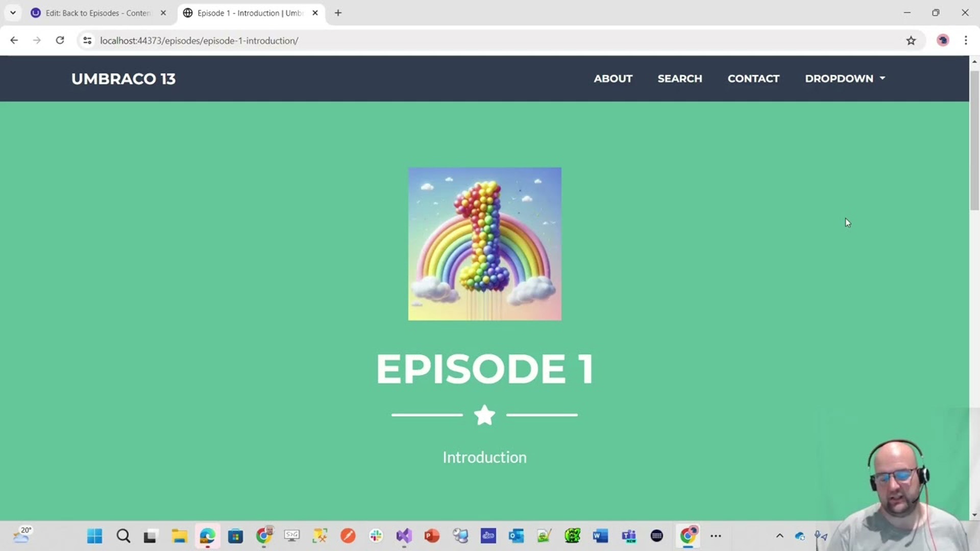Image resolution: width=980 pixels, height=551 pixels.
Task: Expand the hidden icons tray chevron
Action: click(x=779, y=536)
